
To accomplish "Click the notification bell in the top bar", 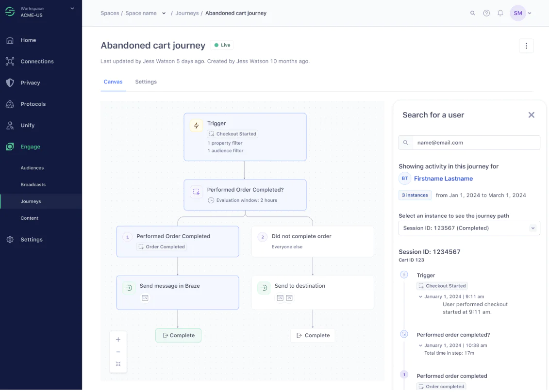I will click(x=500, y=13).
